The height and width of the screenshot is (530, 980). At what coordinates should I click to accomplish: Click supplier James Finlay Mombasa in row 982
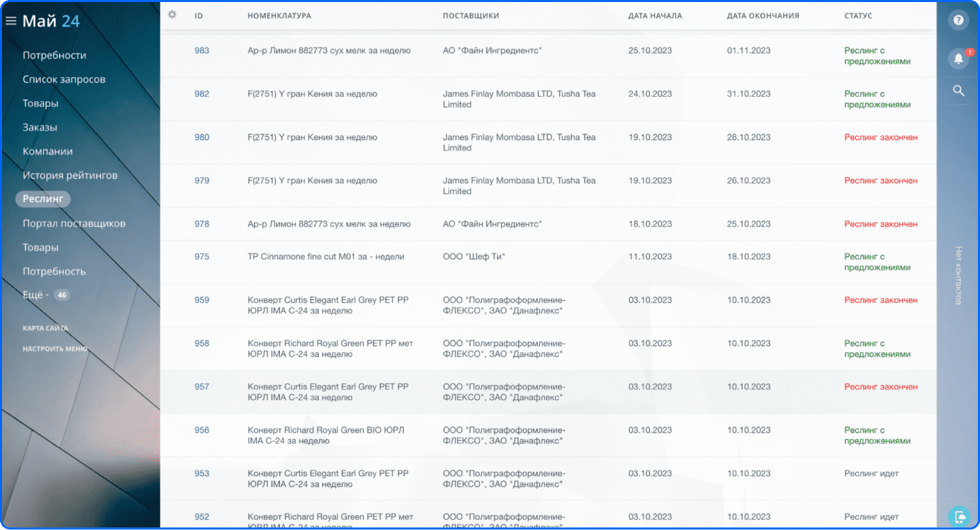[519, 99]
